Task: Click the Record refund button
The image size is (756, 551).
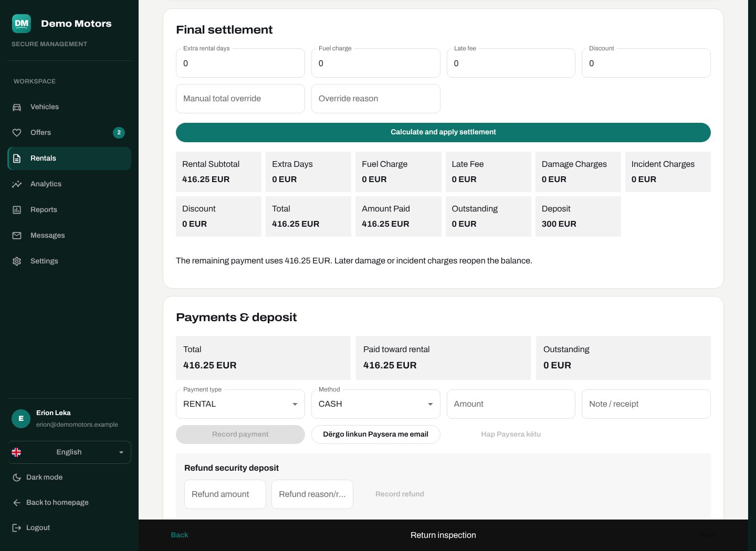Action: 400,494
